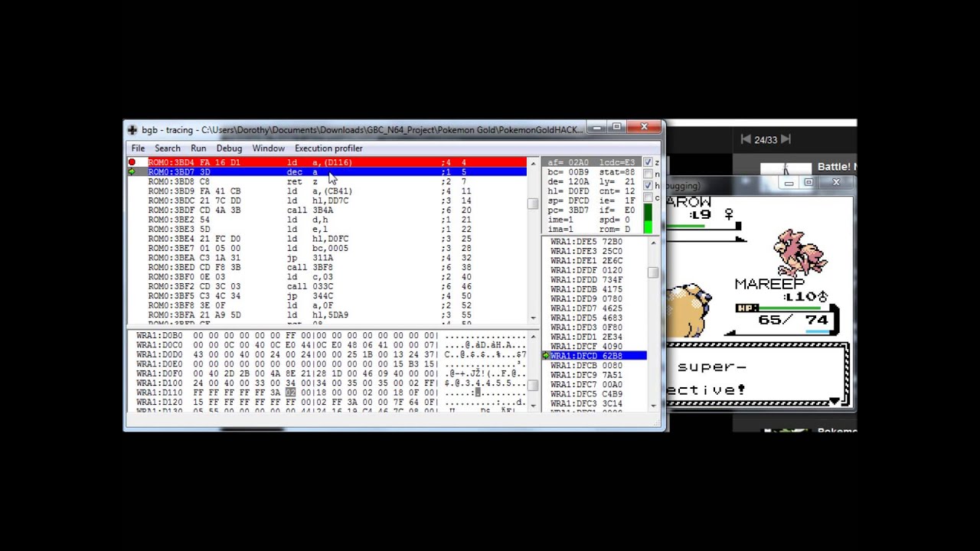Screen dimensions: 980x551
Task: Click the sp= DFCD register value
Action: point(568,201)
